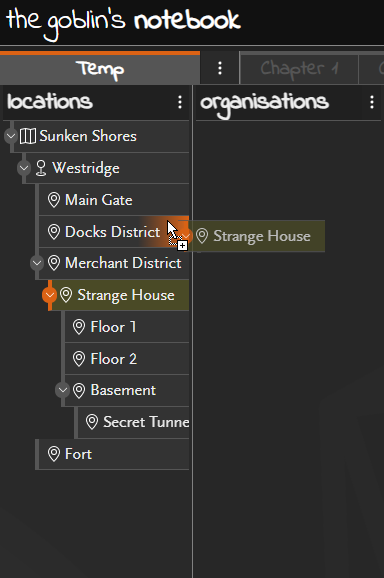The image size is (384, 578).
Task: Click the town marker icon beside Westridge
Action: point(41,168)
